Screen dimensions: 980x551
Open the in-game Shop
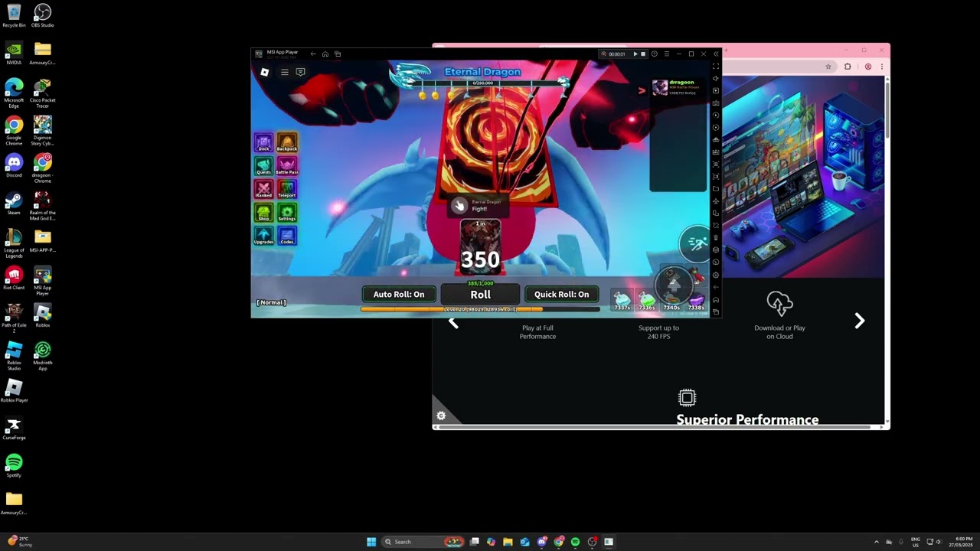(x=263, y=213)
